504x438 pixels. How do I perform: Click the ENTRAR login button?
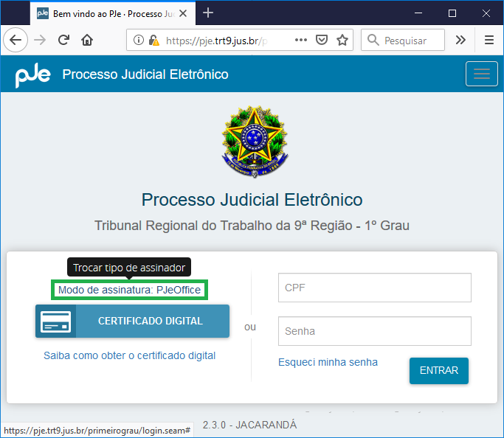(x=439, y=371)
